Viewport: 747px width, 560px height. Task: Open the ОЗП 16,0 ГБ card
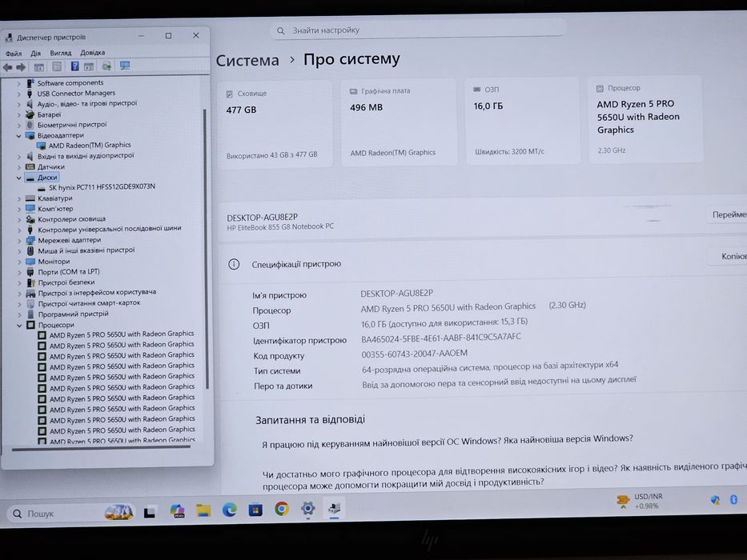[x=522, y=121]
